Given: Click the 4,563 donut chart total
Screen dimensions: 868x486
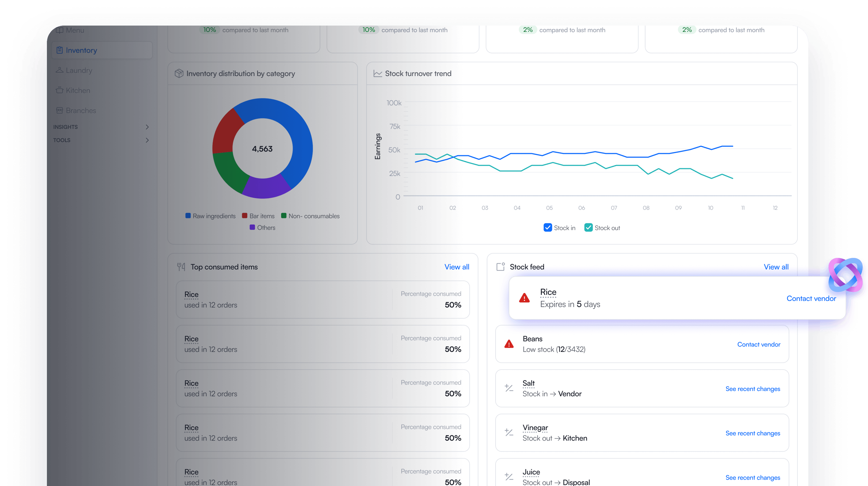Looking at the screenshot, I should (x=262, y=149).
